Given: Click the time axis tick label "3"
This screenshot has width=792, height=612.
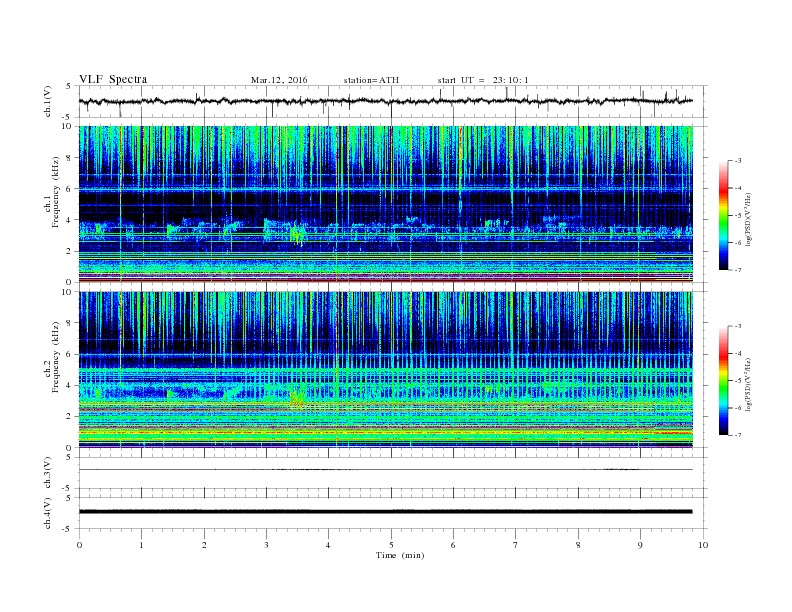Looking at the screenshot, I should 266,545.
